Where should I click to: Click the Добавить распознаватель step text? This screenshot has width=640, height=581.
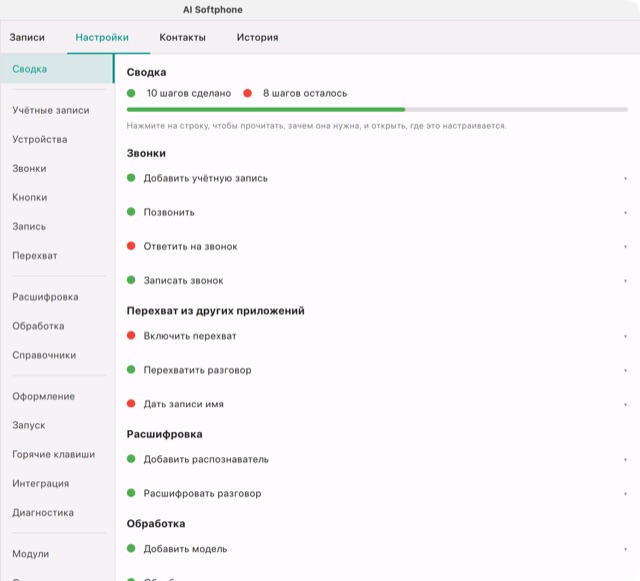(x=206, y=459)
